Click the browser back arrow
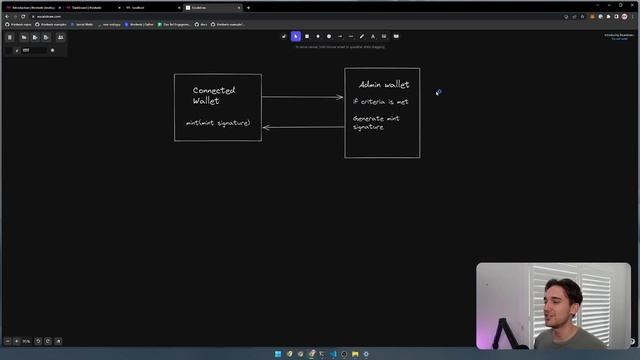This screenshot has width=640, height=360. tap(7, 17)
